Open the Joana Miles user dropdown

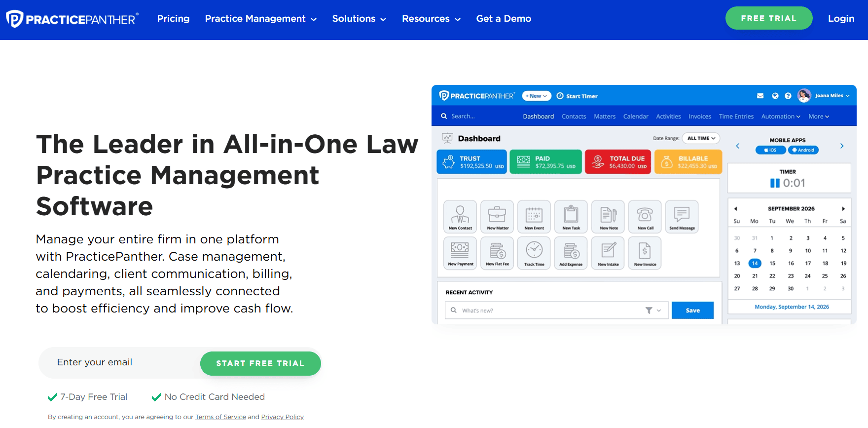click(x=832, y=96)
